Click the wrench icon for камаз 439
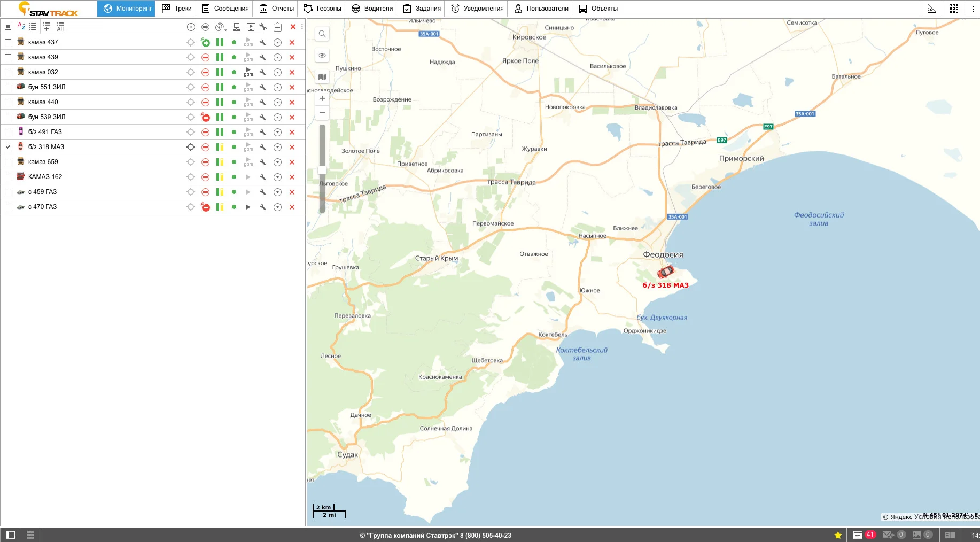The image size is (980, 542). point(263,57)
